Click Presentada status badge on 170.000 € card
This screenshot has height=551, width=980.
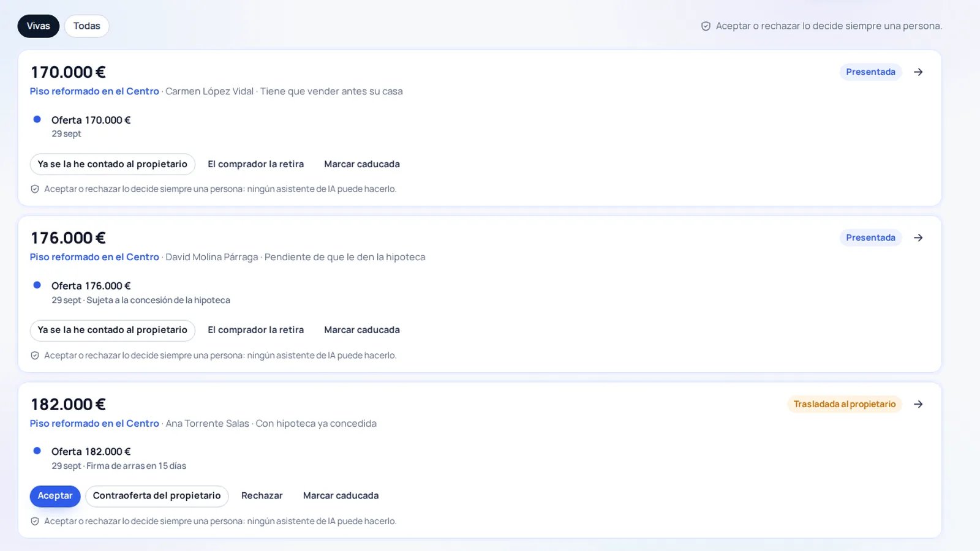click(x=870, y=72)
